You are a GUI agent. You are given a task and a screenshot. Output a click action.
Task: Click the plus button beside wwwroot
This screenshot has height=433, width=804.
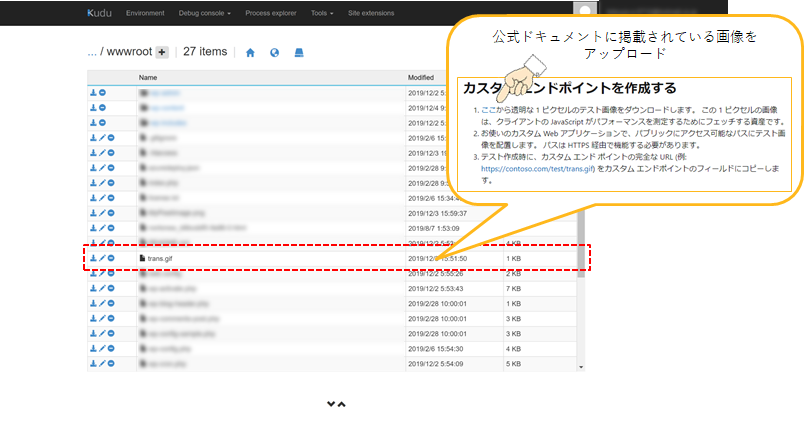162,52
